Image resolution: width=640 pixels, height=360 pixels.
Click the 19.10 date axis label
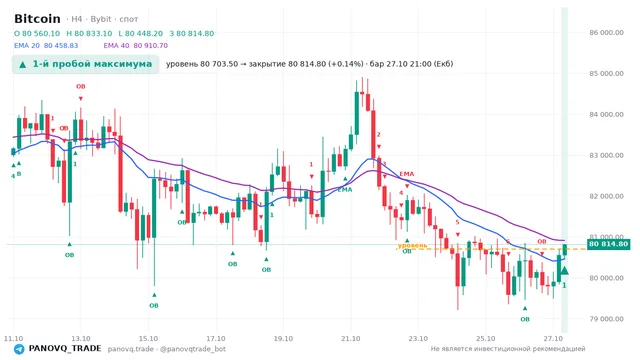283,339
